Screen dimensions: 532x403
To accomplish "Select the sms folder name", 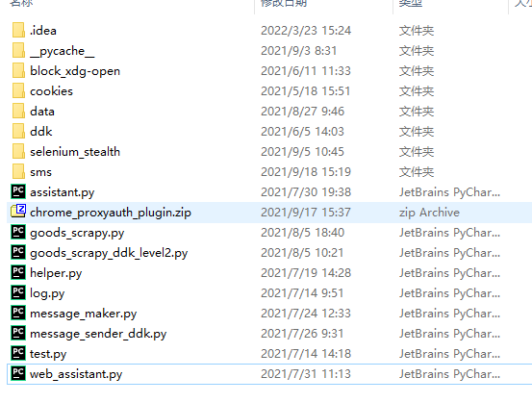I will 40,172.
